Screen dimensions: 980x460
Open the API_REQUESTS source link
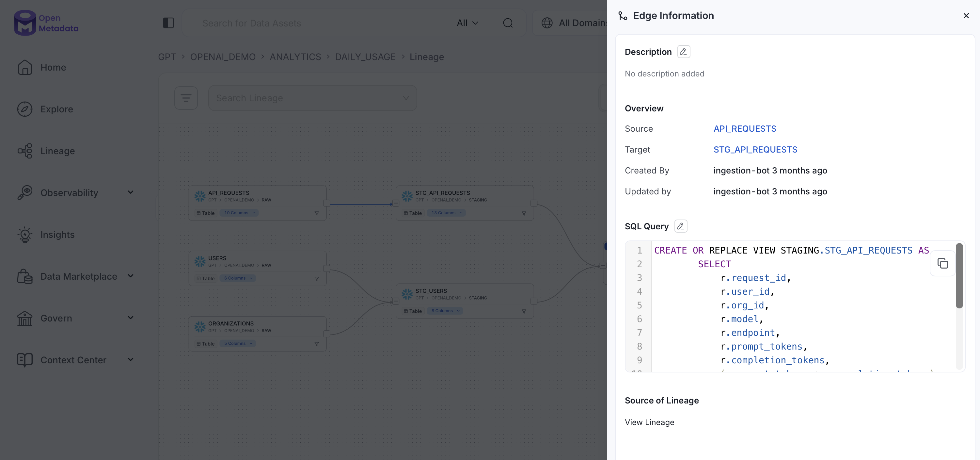(x=745, y=129)
